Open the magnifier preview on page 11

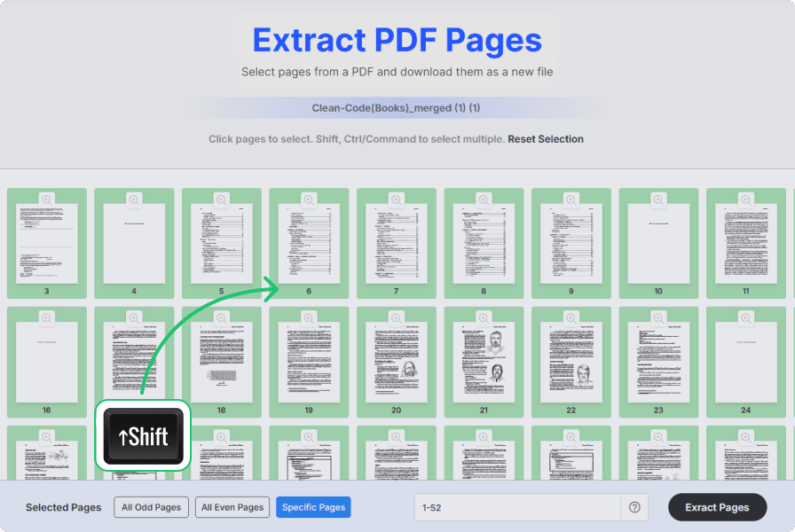point(745,199)
